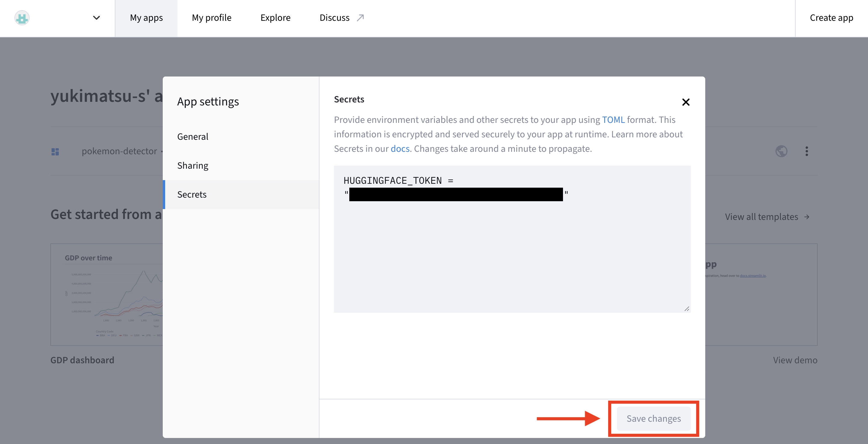The image size is (868, 444).
Task: Click the resize grip on the secrets editor
Action: pyautogui.click(x=687, y=309)
